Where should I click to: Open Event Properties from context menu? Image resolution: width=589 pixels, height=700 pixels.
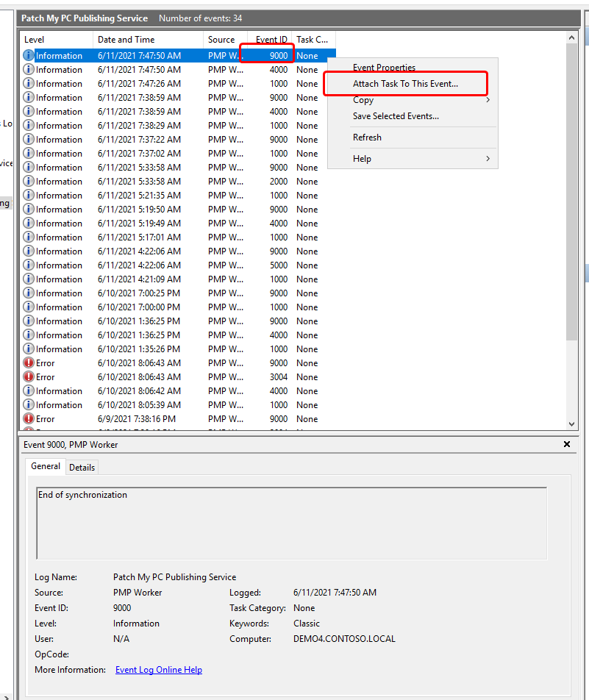[384, 68]
